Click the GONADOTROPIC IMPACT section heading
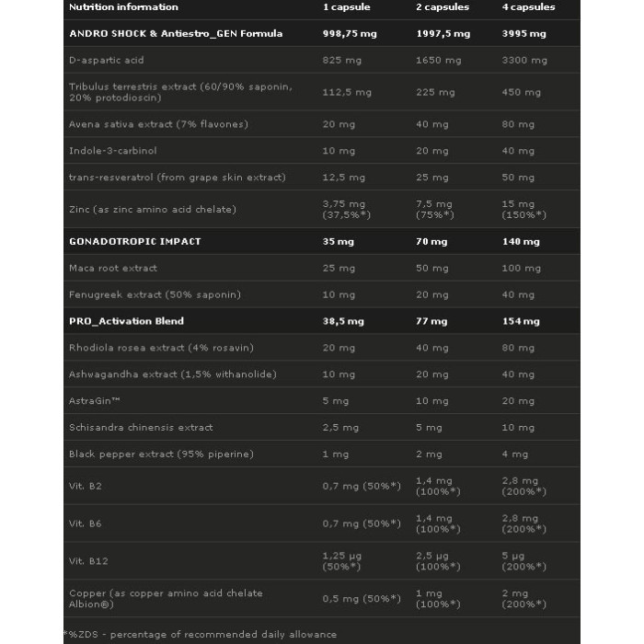 pos(135,241)
